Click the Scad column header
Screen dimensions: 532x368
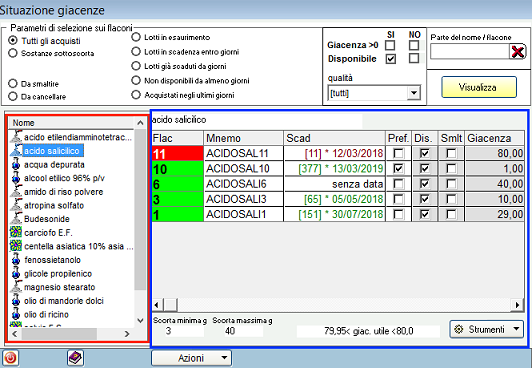coord(335,138)
